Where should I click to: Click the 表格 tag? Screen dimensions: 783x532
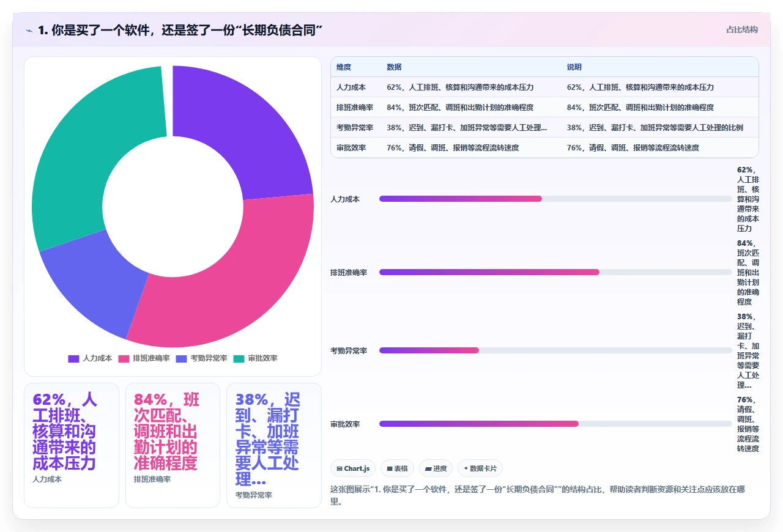tap(397, 468)
